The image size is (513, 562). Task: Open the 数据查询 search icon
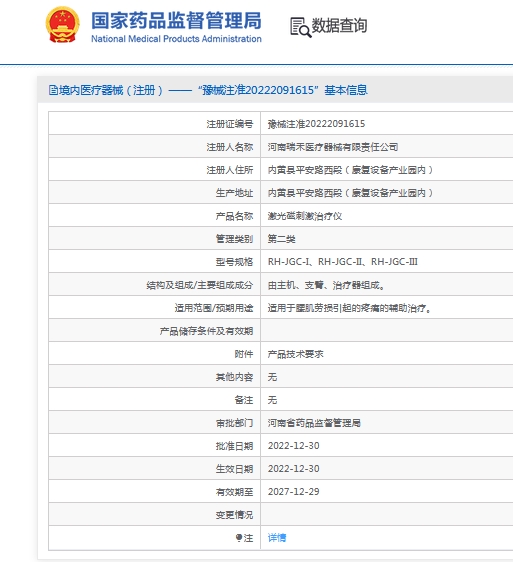coord(300,27)
